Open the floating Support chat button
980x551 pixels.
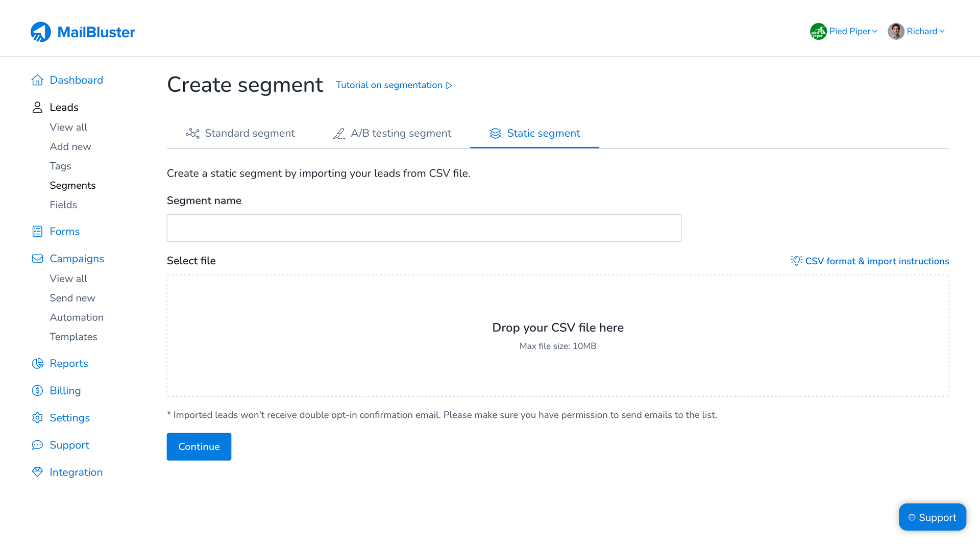pyautogui.click(x=932, y=517)
